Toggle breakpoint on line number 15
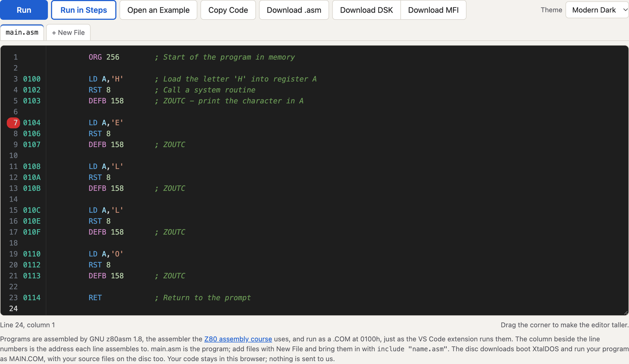Screen dimensions: 629x364 (x=13, y=210)
